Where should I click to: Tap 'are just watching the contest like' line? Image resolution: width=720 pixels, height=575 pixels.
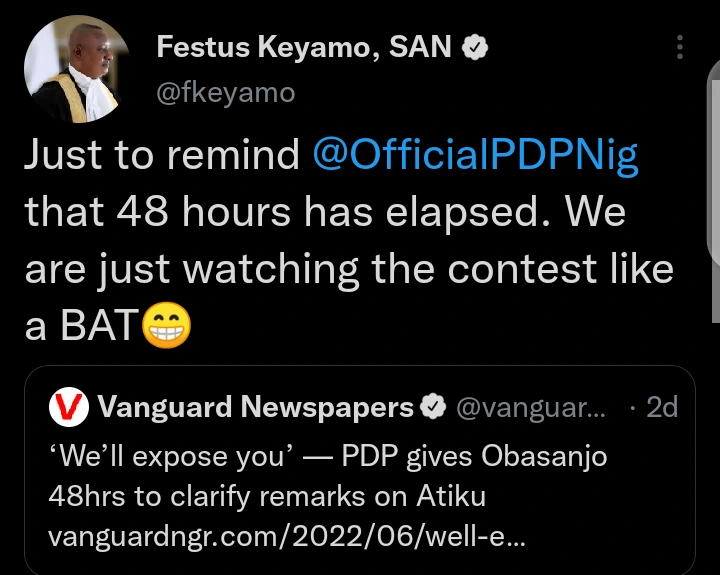[x=349, y=268]
